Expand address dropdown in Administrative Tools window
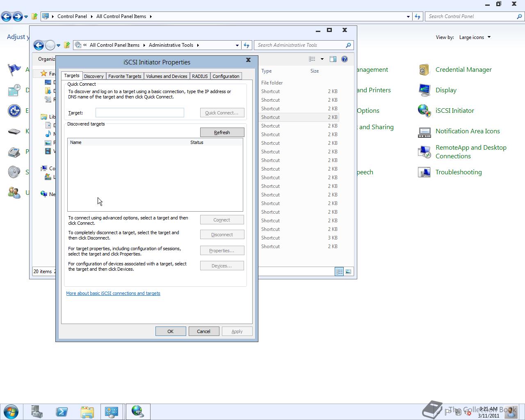Screen dimensions: 525x420 click(x=237, y=45)
